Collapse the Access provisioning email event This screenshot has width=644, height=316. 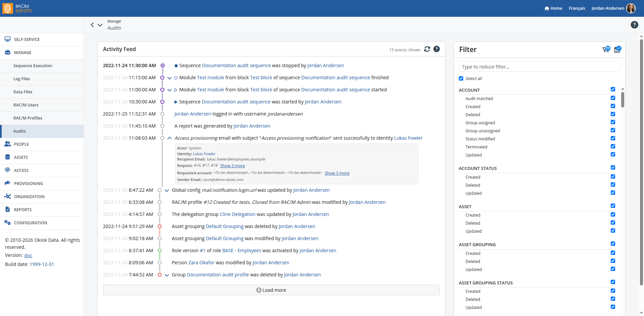[169, 138]
